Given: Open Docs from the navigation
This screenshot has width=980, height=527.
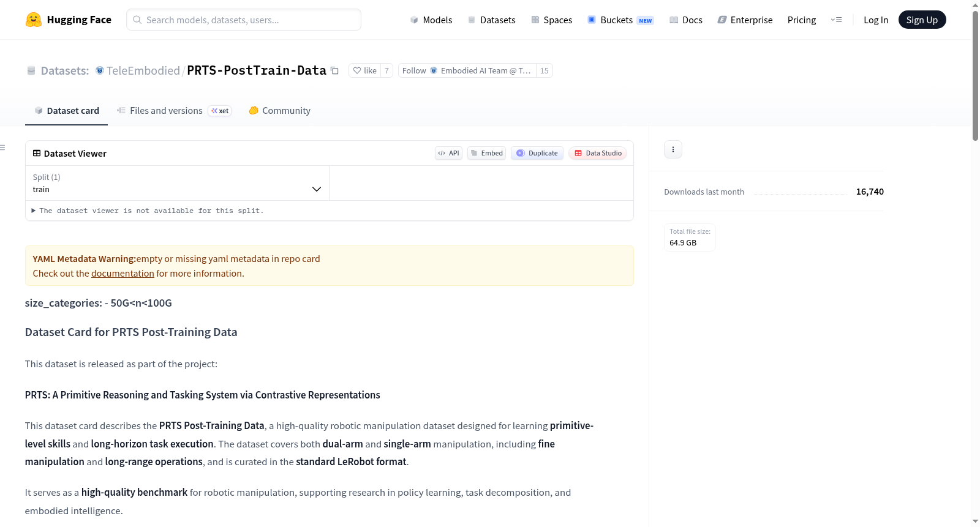Looking at the screenshot, I should pyautogui.click(x=686, y=20).
